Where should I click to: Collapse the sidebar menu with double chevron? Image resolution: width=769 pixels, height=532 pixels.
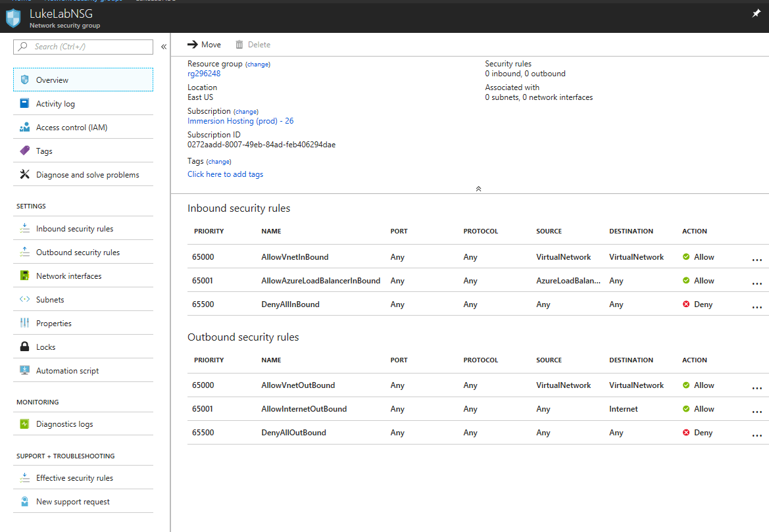pos(164,47)
